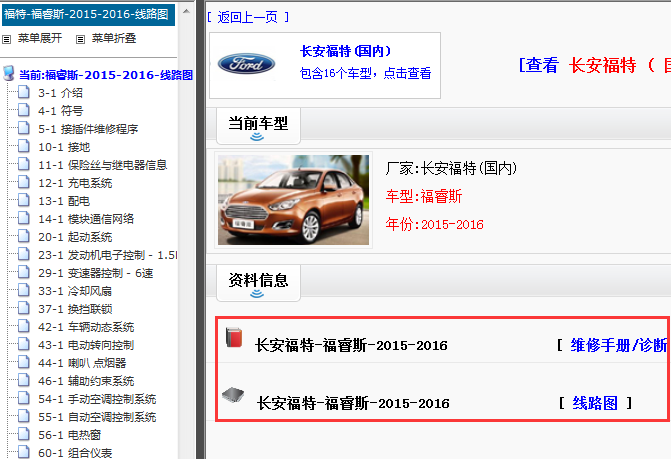This screenshot has width=671, height=459.
Task: Click the page icon next to 5-1 接插件维修程序
Action: tap(24, 128)
